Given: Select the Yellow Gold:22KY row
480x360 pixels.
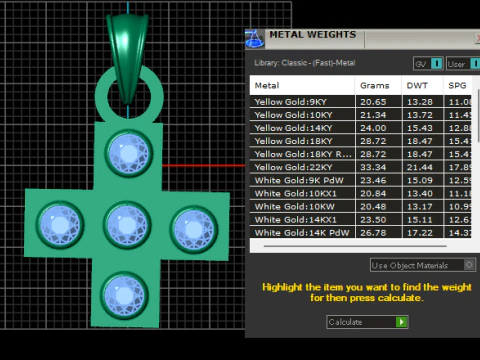Looking at the screenshot, I should pos(361,167).
